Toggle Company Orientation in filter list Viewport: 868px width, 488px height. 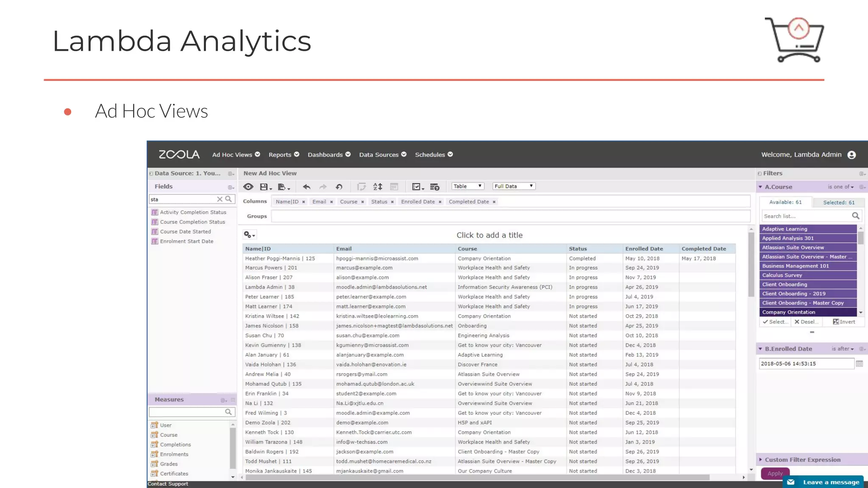coord(808,312)
